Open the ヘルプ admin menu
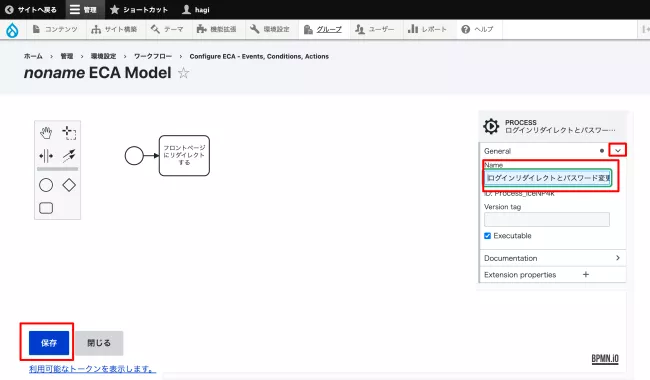 pyautogui.click(x=478, y=29)
